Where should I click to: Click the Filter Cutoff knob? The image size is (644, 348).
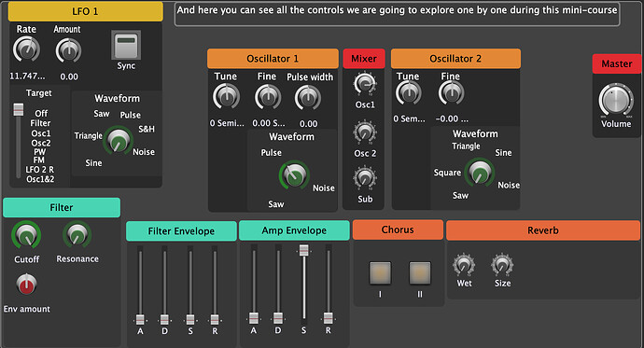pos(26,236)
